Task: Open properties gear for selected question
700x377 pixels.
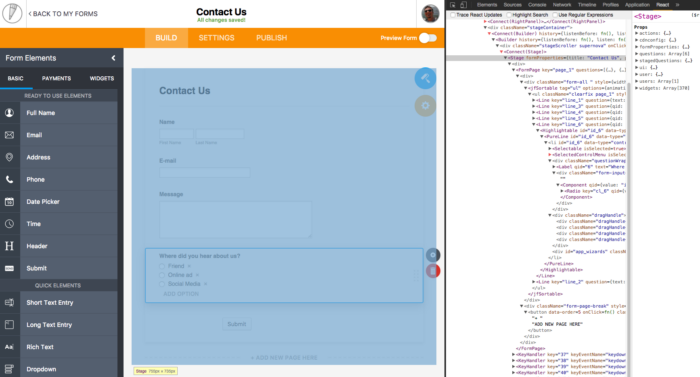Action: point(433,255)
